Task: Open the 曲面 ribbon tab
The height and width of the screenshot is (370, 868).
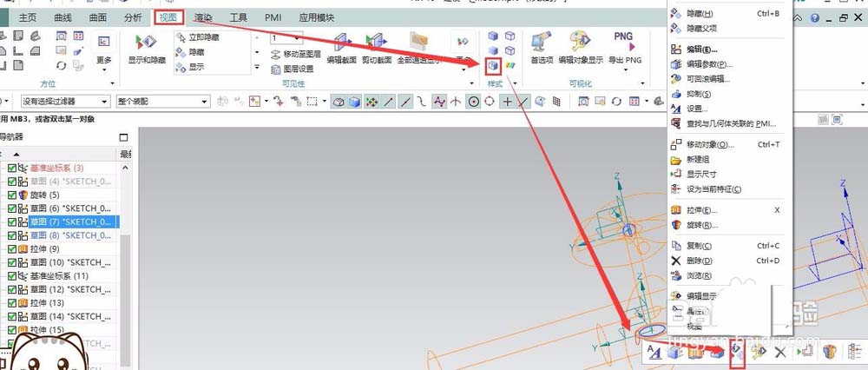Action: [x=97, y=17]
